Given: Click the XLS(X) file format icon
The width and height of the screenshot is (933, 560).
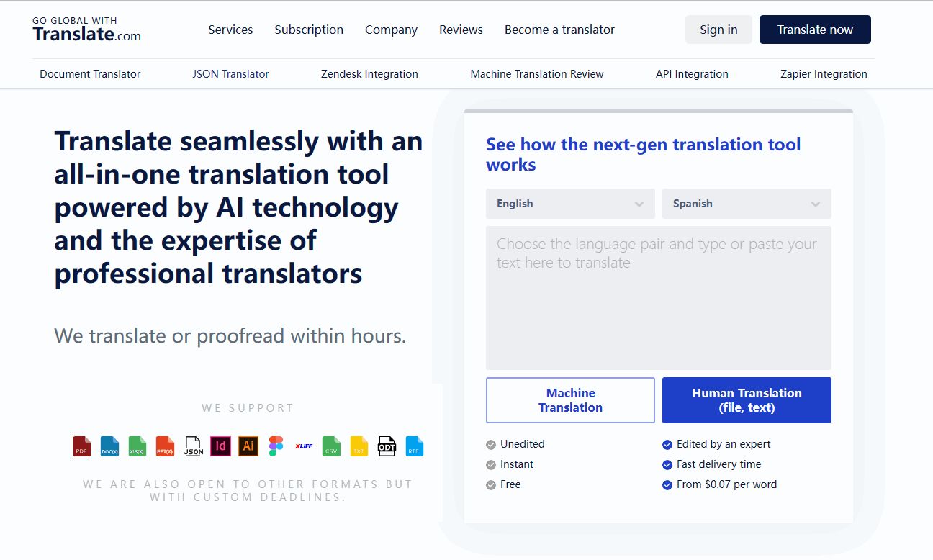Looking at the screenshot, I should pyautogui.click(x=138, y=446).
